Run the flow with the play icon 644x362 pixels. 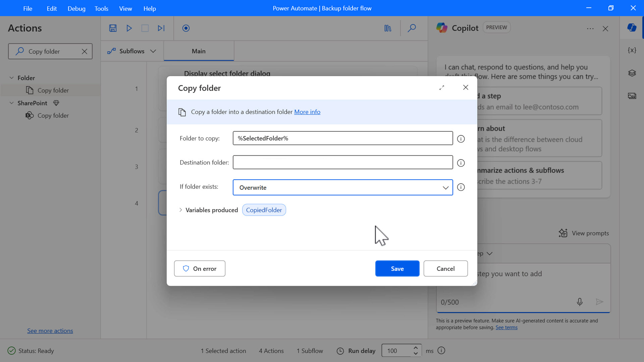click(129, 28)
